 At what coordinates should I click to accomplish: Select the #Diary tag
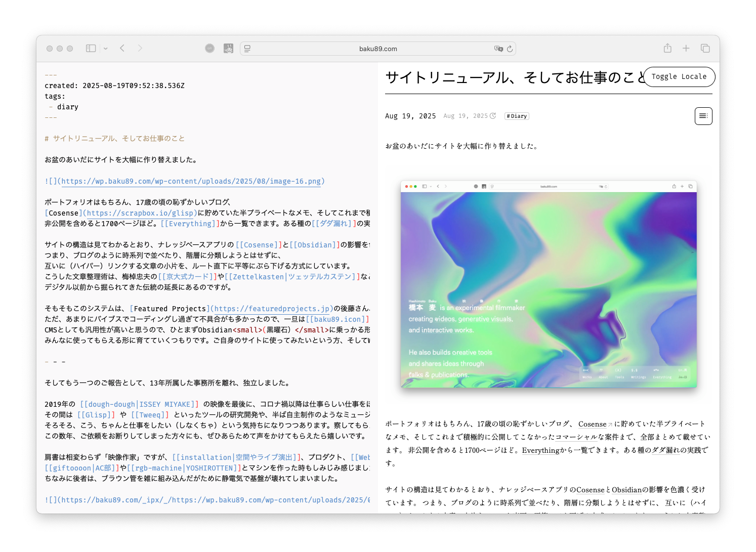click(517, 116)
